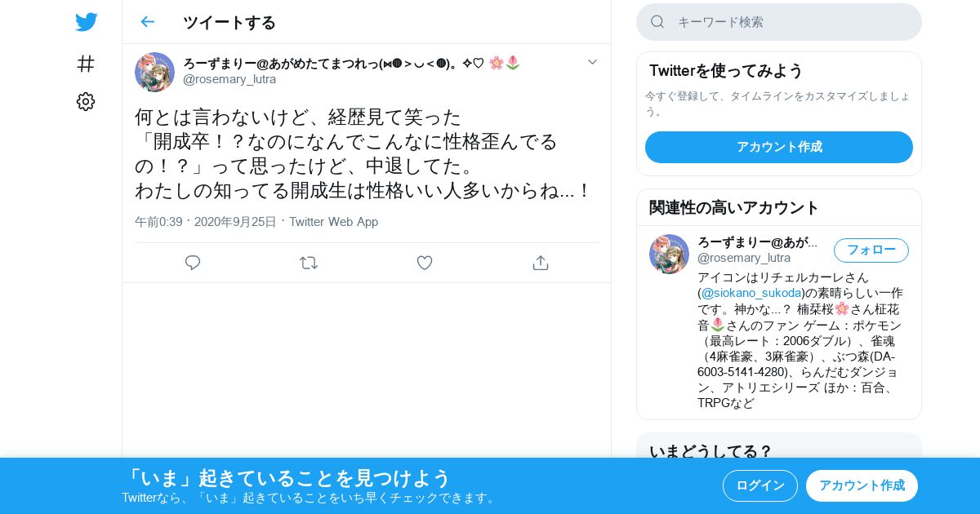Open the tweet timestamp 午前0:39 link

coord(158,222)
